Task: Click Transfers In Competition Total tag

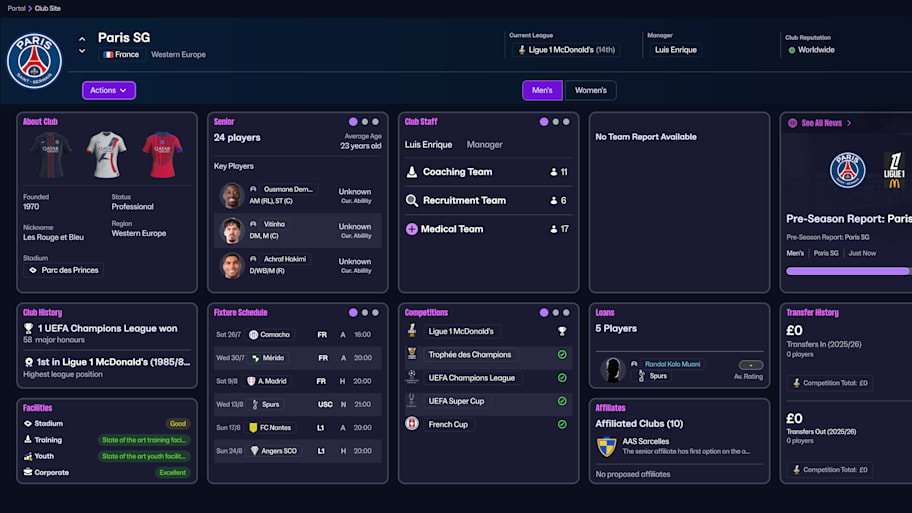Action: tap(830, 383)
